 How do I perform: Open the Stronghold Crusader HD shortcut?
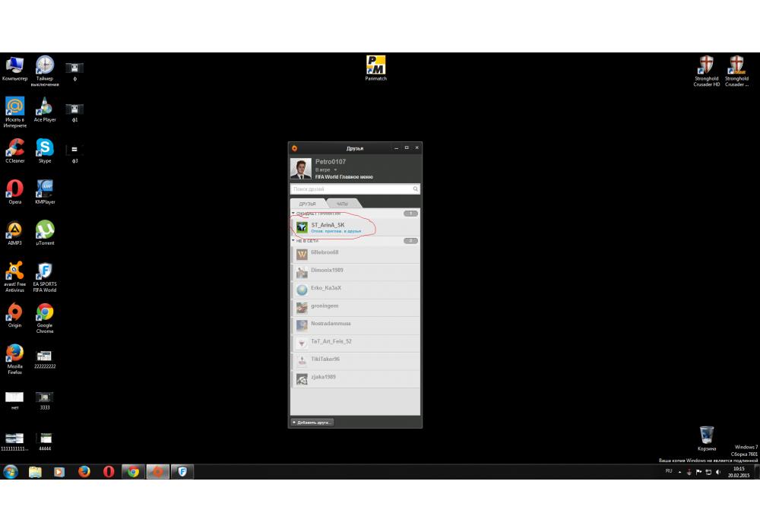coord(706,71)
